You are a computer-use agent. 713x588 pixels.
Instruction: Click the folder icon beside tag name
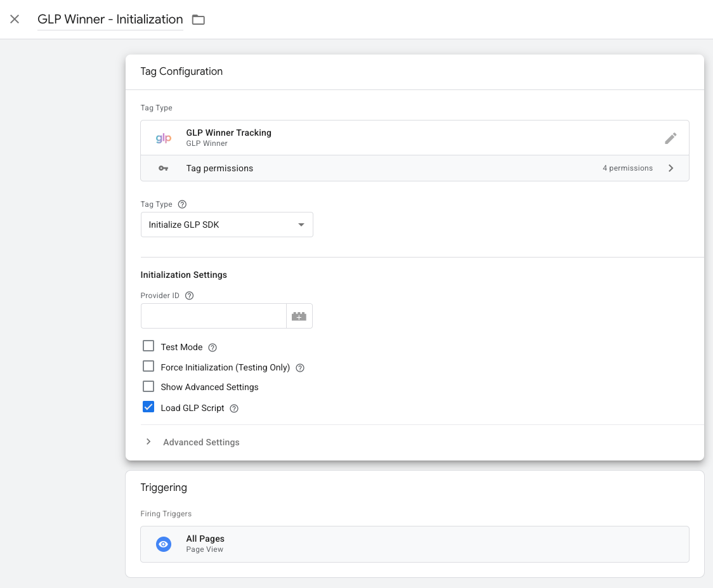pyautogui.click(x=199, y=20)
